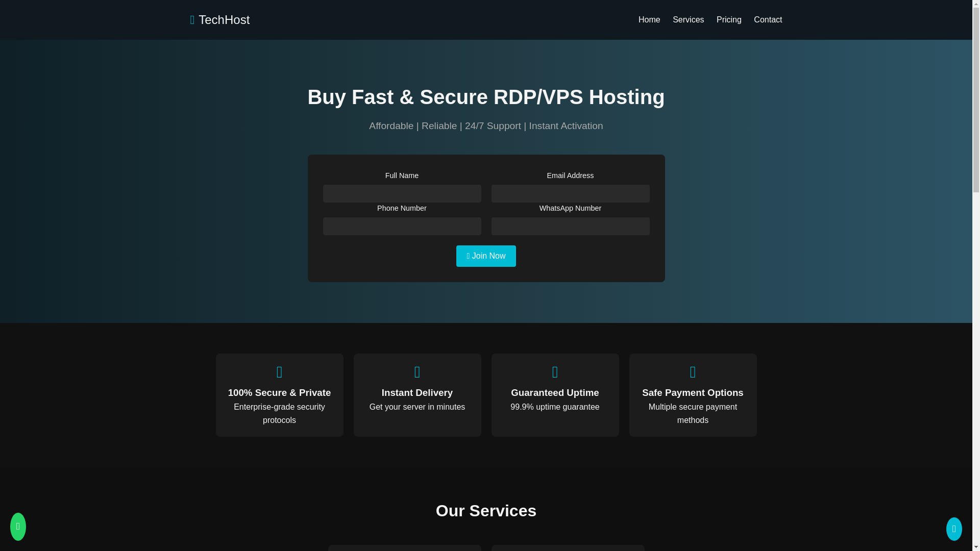The height and width of the screenshot is (551, 980).
Task: Focus the Email Address input field
Action: [570, 194]
